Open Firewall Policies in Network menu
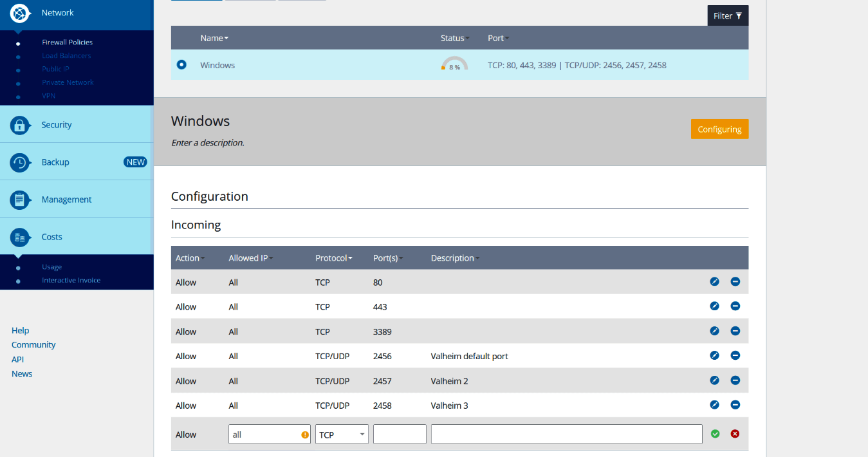This screenshot has width=868, height=457. pyautogui.click(x=67, y=42)
